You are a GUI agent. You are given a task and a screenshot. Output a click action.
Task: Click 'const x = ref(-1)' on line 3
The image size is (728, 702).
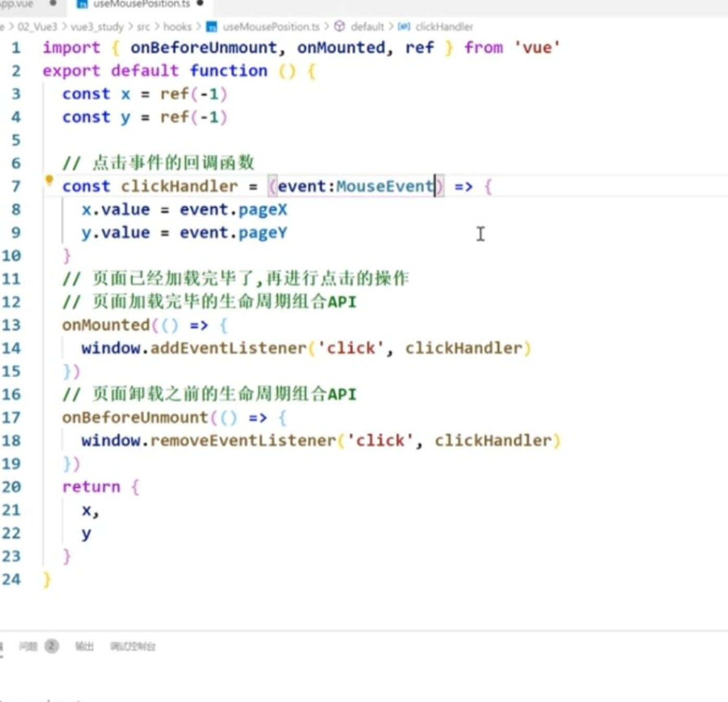(x=145, y=94)
